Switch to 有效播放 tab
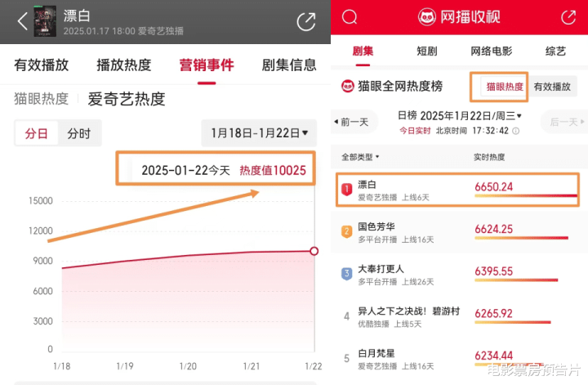588x385 pixels. (x=42, y=65)
